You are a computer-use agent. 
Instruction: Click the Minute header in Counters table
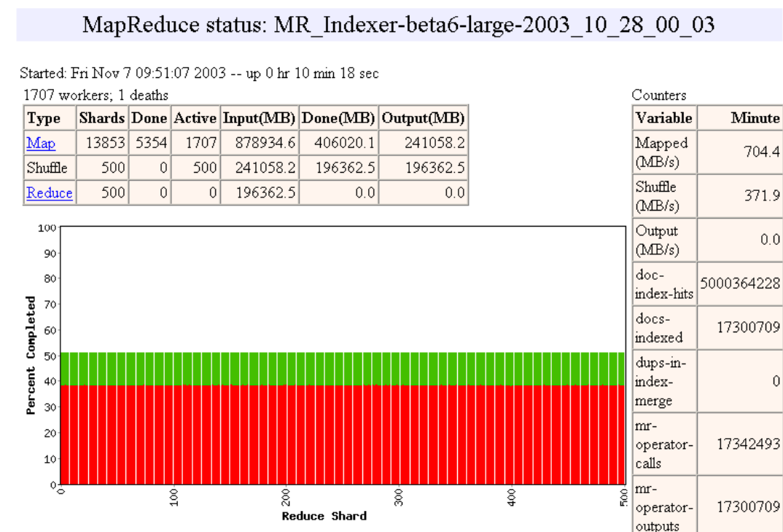(755, 118)
